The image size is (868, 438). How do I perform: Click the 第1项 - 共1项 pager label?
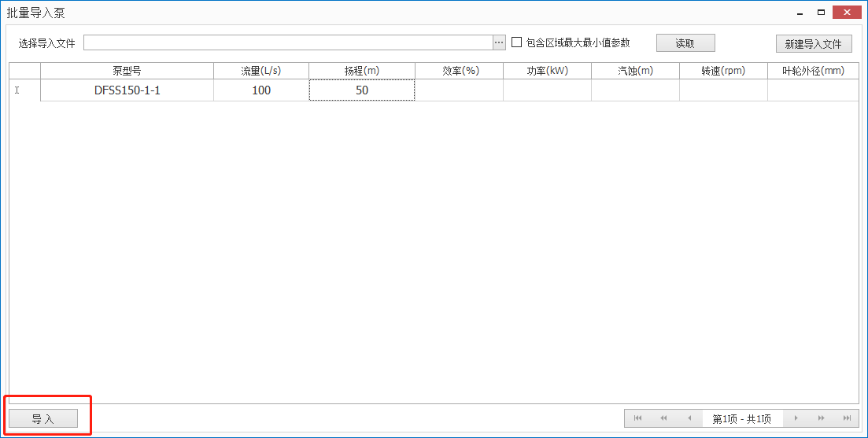pos(742,418)
